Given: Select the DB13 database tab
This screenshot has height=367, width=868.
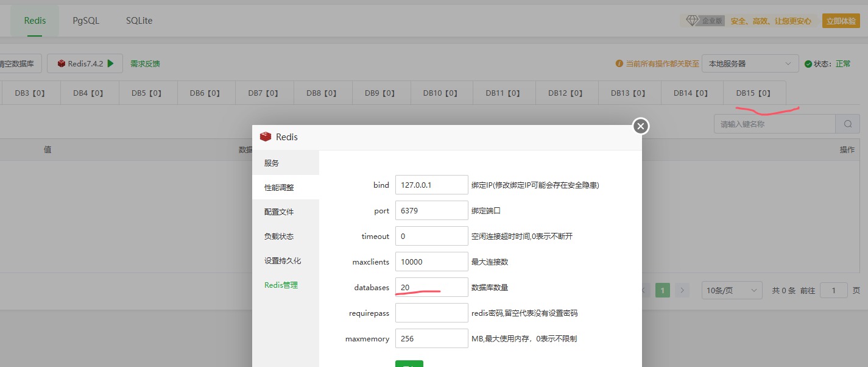Looking at the screenshot, I should [629, 93].
